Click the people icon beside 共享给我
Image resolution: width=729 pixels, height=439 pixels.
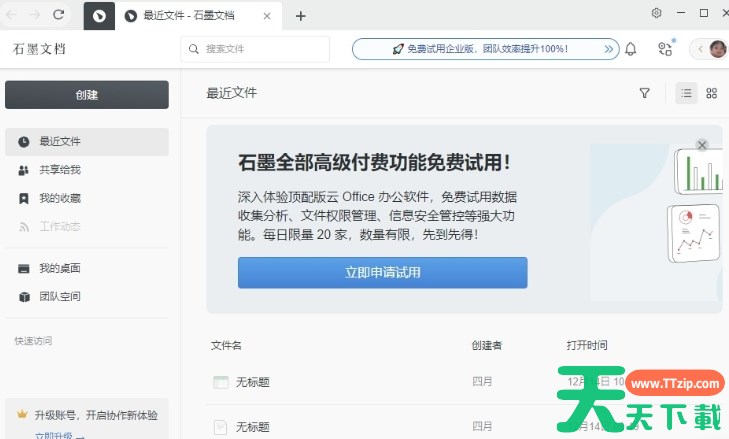tap(23, 171)
